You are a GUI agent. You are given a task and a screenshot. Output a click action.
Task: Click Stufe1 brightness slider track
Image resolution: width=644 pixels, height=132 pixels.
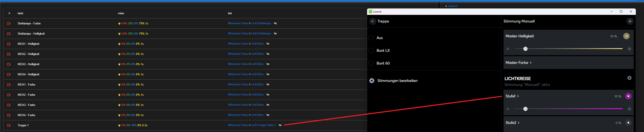(569, 109)
